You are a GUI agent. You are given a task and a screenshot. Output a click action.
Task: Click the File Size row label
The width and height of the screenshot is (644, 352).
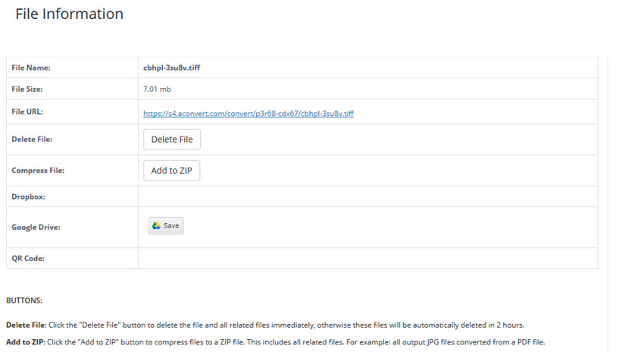coord(27,89)
